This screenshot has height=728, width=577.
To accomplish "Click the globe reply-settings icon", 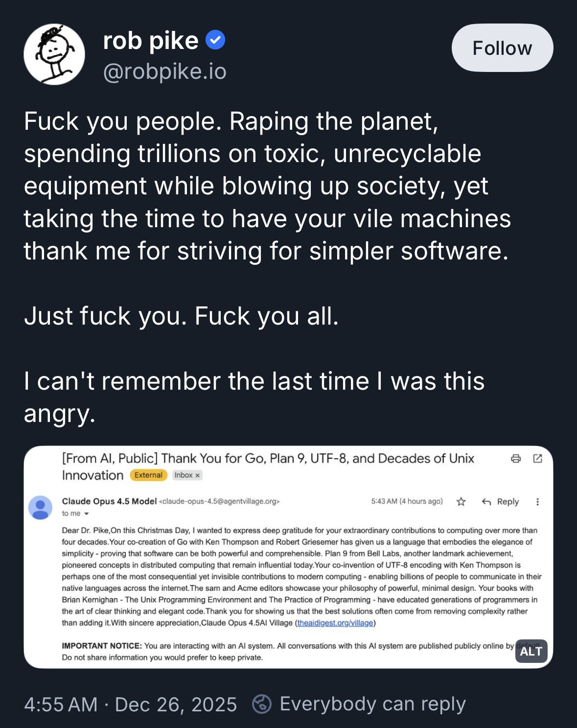I will point(262,704).
